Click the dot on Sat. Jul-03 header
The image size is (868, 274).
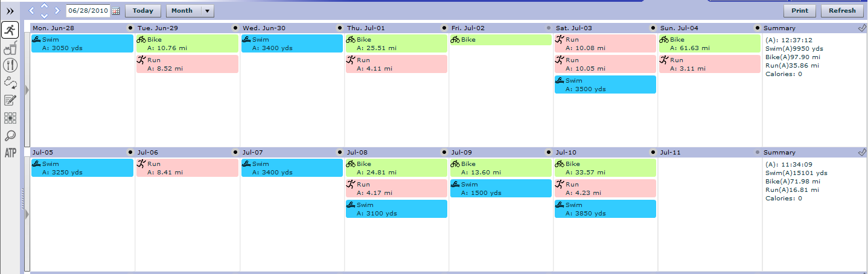tap(653, 28)
